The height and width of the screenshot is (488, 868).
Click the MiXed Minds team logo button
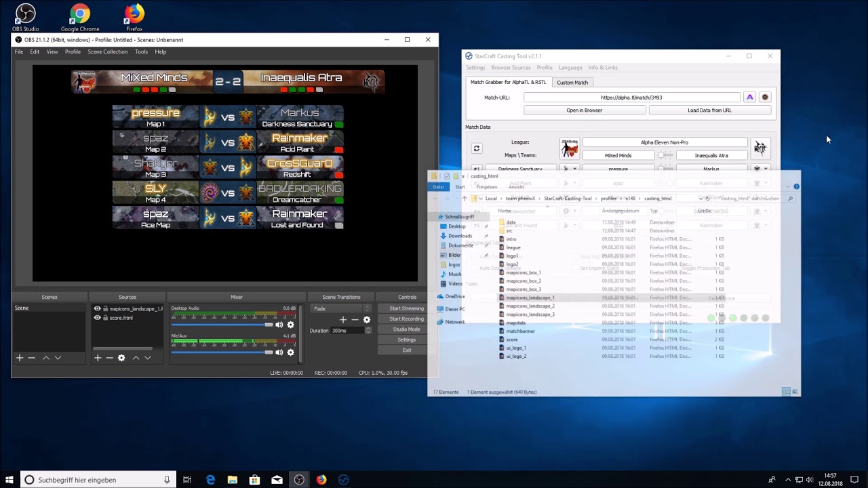coord(570,148)
